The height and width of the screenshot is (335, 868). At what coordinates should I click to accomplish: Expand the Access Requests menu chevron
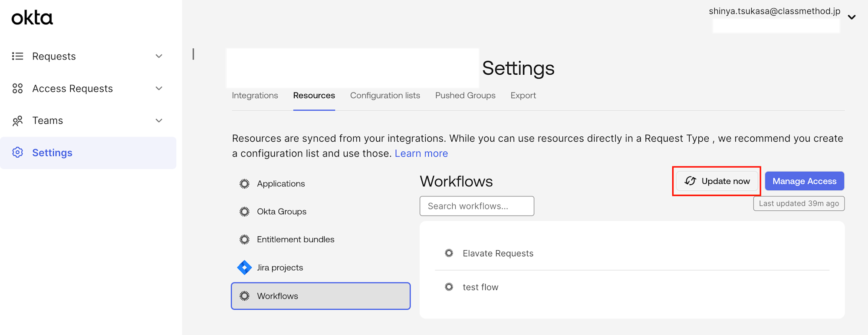159,88
